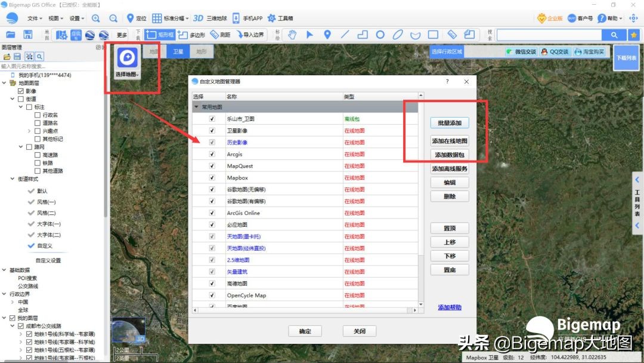Open the 更多 dropdown in the toolbar
This screenshot has width=644, height=363.
click(x=121, y=34)
